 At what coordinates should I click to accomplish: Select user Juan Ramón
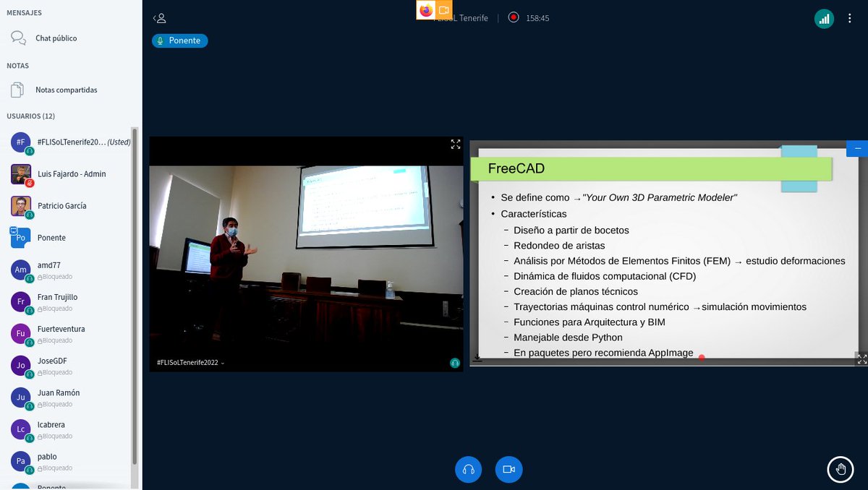click(69, 397)
